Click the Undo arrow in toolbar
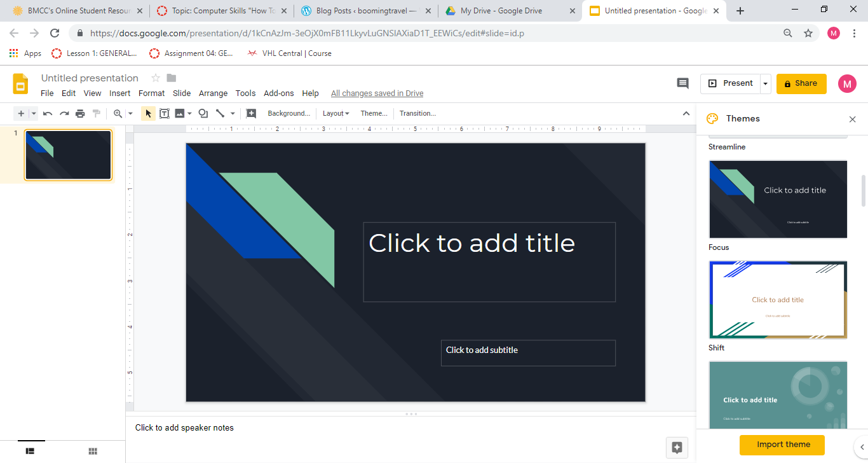Image resolution: width=868 pixels, height=463 pixels. pos(48,114)
